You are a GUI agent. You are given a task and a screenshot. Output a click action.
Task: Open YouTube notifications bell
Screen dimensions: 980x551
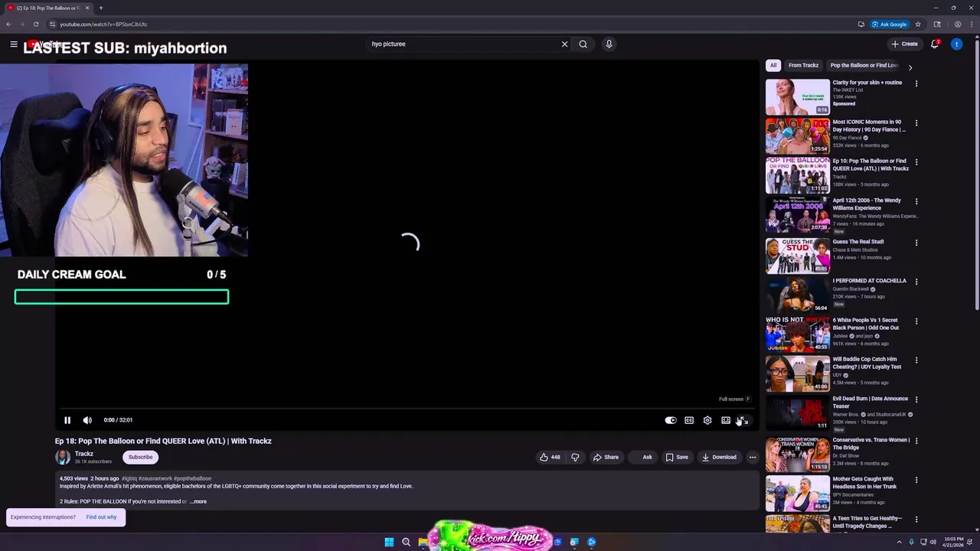coord(935,44)
